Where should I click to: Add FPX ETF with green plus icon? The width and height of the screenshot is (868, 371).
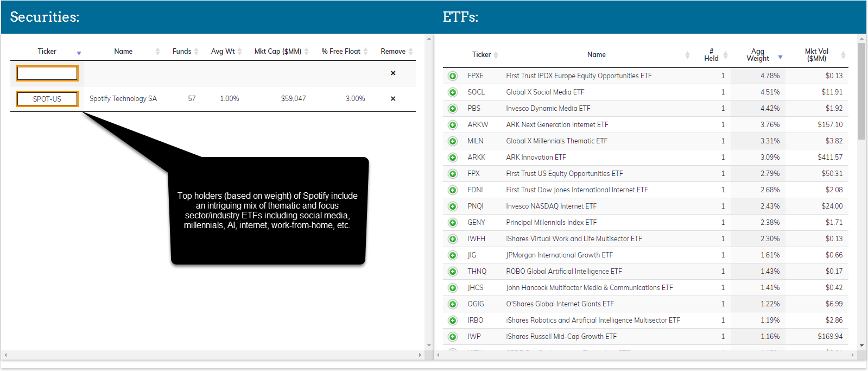(x=453, y=174)
